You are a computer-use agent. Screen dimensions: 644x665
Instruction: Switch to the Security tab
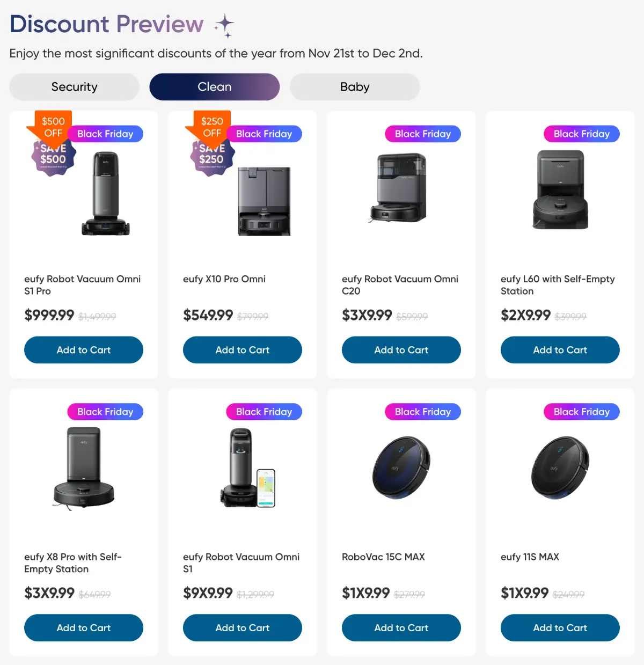(x=75, y=87)
